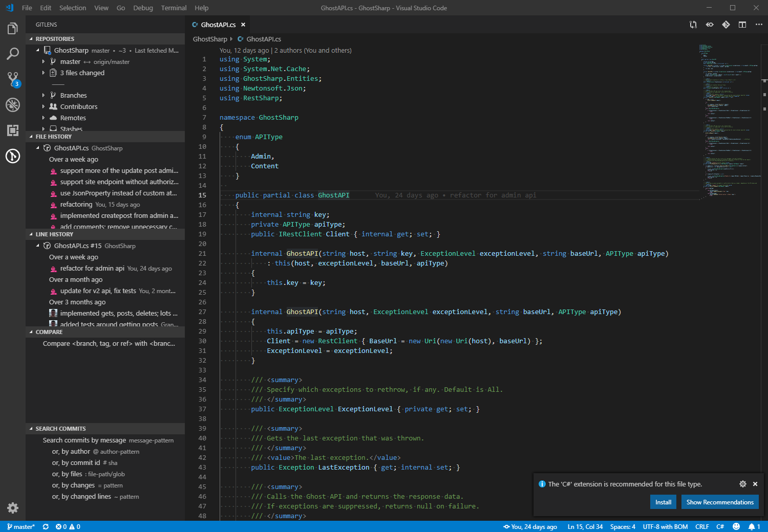The image size is (768, 532).
Task: Select the 'or, by author' search option
Action: 96,451
